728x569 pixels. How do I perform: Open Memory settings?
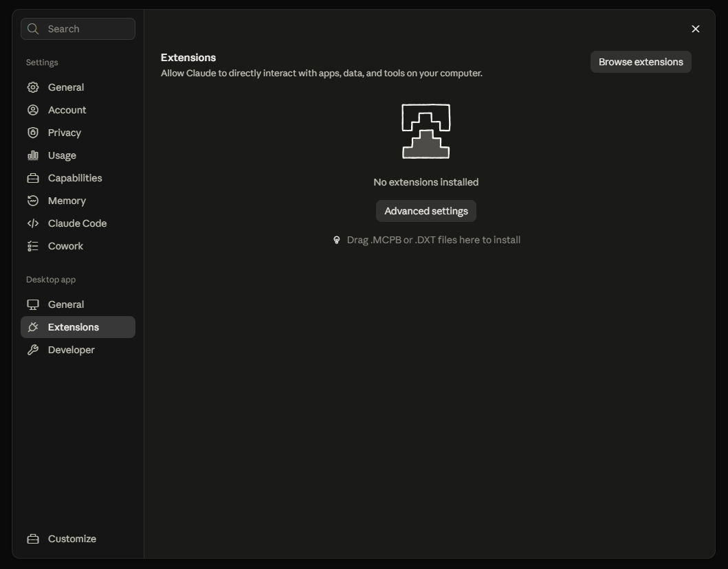[x=78, y=201]
